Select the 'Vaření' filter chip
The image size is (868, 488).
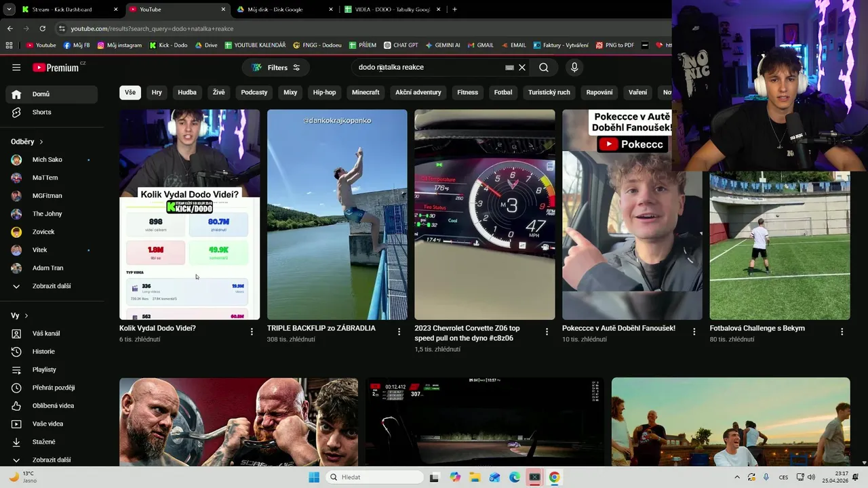(638, 92)
